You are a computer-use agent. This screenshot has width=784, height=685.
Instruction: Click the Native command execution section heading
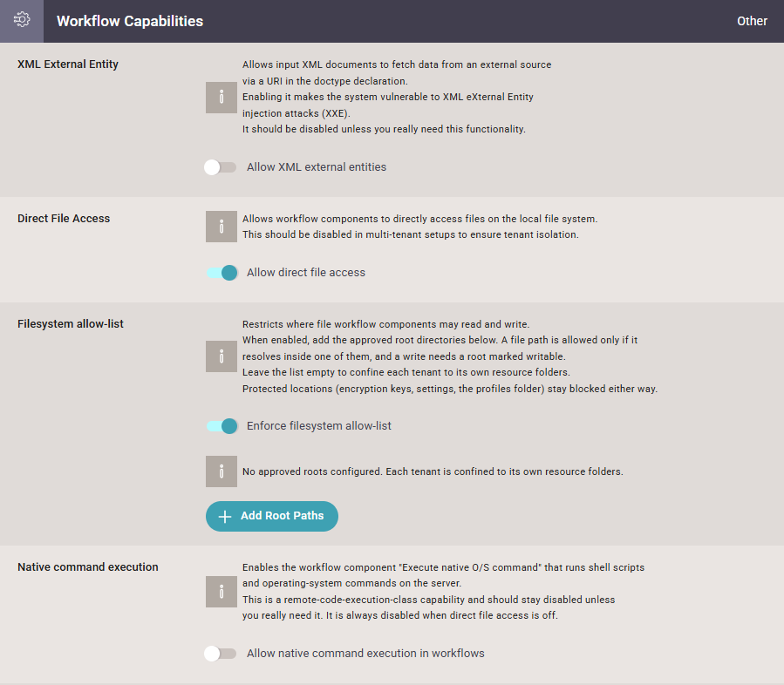tap(88, 567)
